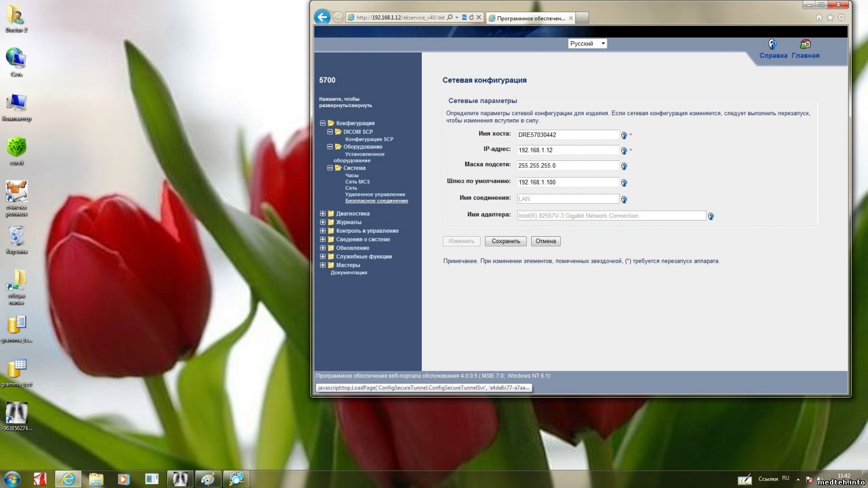Image resolution: width=868 pixels, height=488 pixels.
Task: Click the Шлюз по умолчанию input field
Action: (568, 182)
